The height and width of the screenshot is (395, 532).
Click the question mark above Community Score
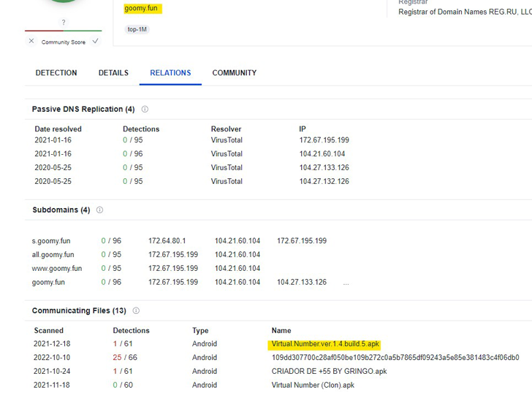pos(63,23)
